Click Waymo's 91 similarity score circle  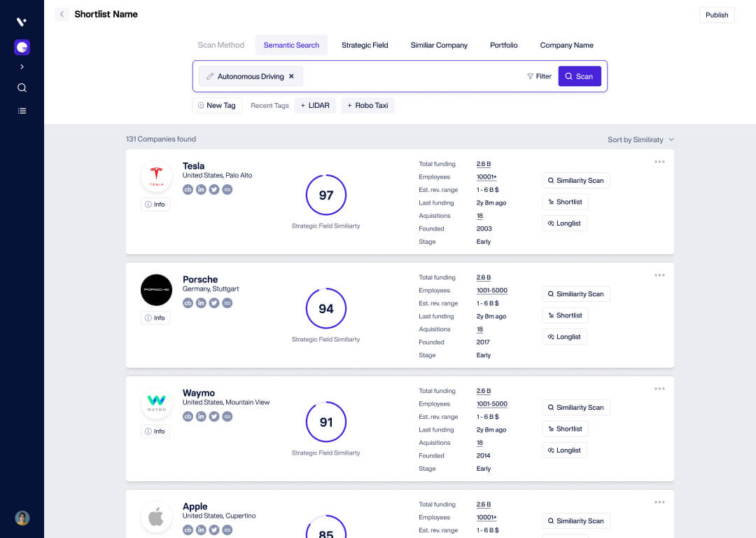click(326, 422)
